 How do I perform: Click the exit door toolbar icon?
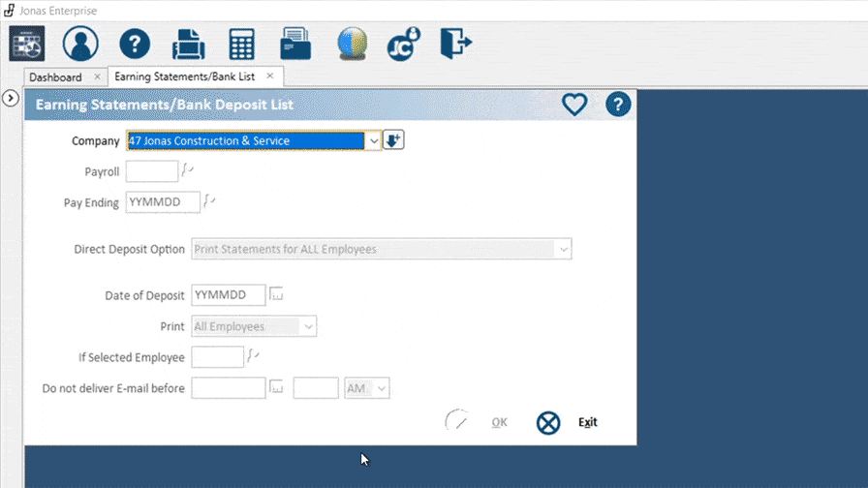click(455, 44)
